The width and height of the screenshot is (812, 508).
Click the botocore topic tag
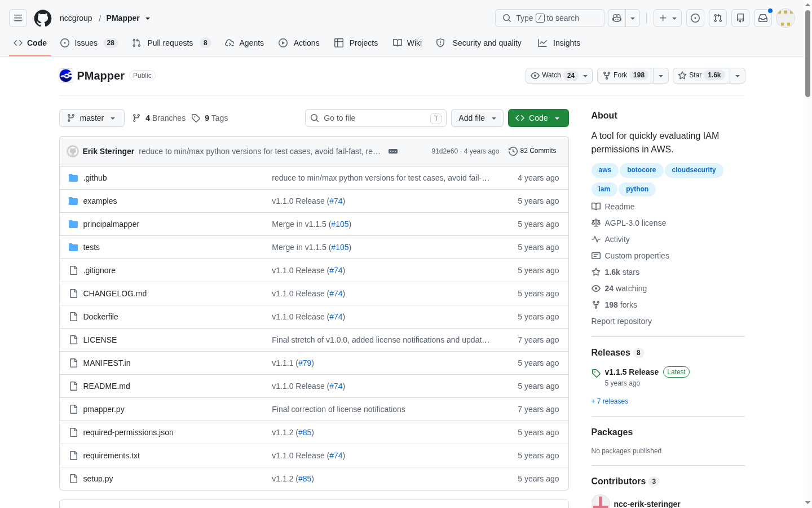[641, 170]
